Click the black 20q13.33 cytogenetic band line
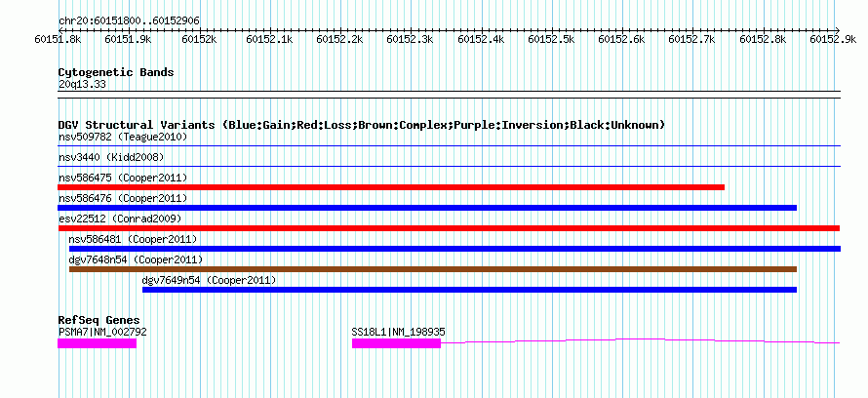Viewport: 868px width, 398px height. tap(449, 95)
